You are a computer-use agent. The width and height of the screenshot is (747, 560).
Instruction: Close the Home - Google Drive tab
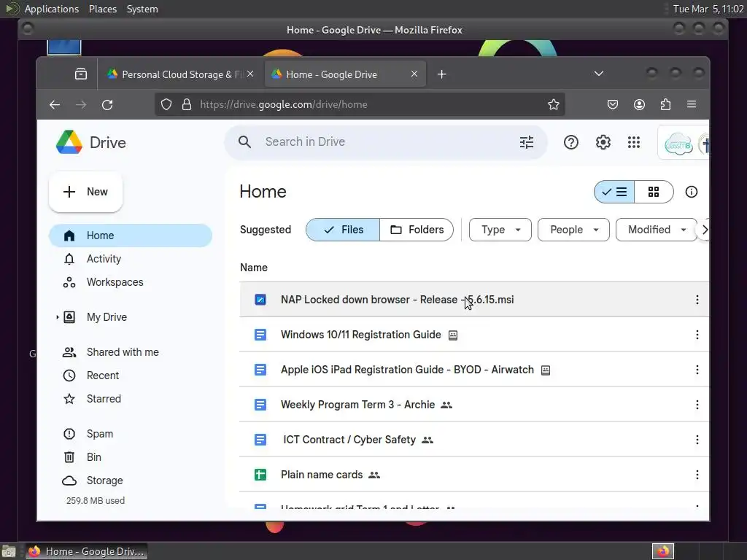point(414,74)
